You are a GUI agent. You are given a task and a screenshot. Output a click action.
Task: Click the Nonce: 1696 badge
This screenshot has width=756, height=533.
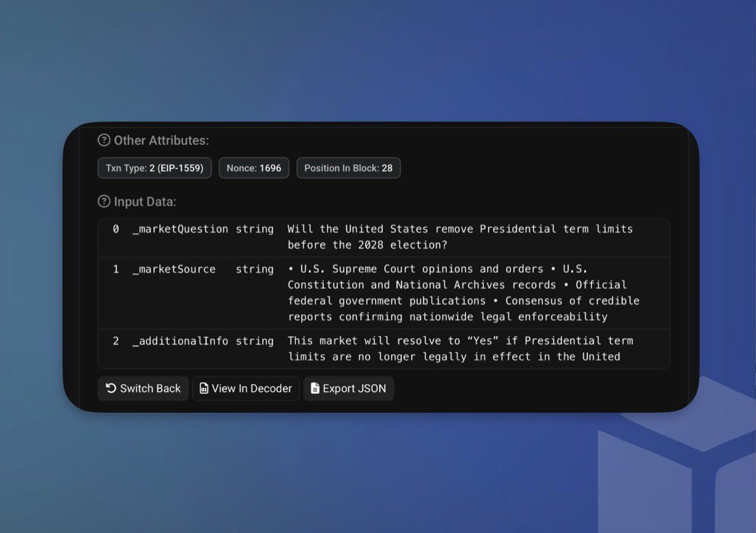pos(254,168)
